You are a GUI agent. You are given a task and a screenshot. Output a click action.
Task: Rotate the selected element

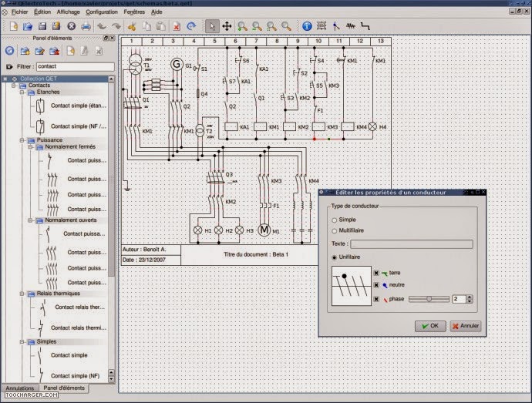point(191,26)
